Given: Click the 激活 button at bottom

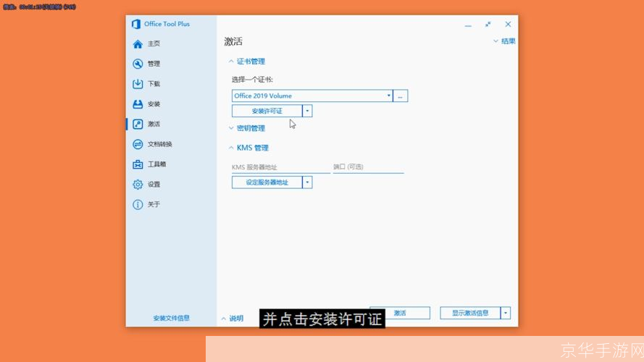Looking at the screenshot, I should point(400,313).
